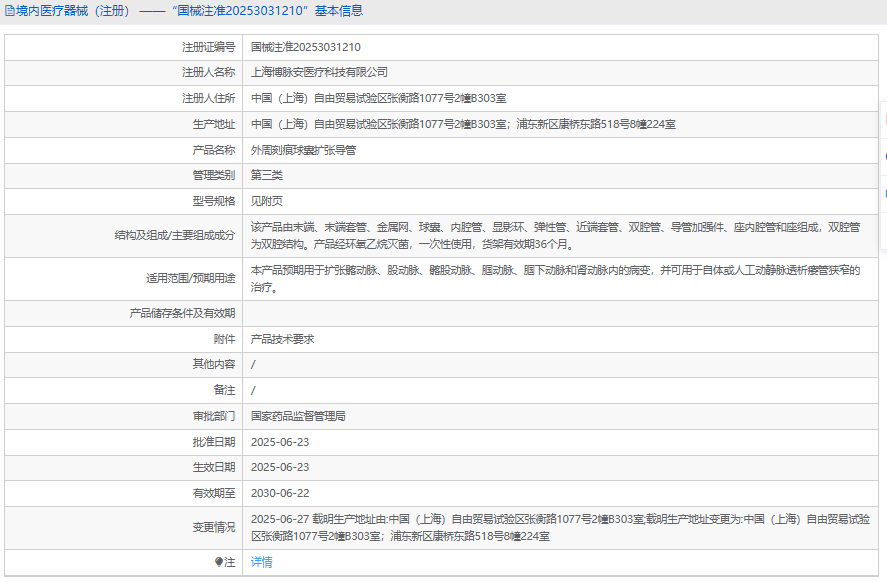This screenshot has width=887, height=582.
Task: Click the 产品名称 label
Action: (x=214, y=150)
